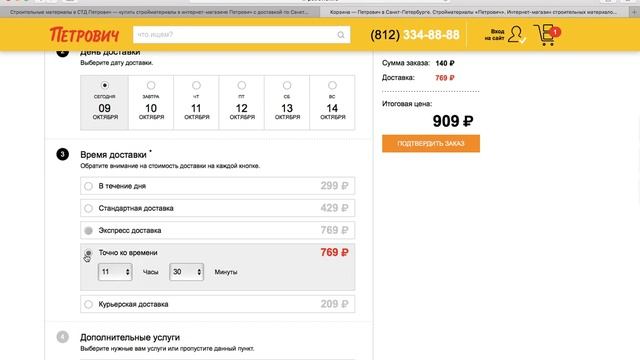Select delivery date 14 октября
The image size is (640, 360).
[332, 102]
